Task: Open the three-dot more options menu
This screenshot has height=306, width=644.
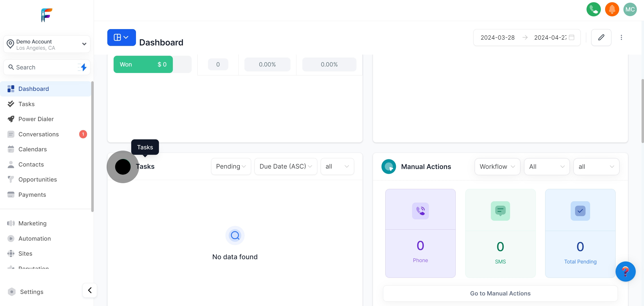Action: click(621, 38)
